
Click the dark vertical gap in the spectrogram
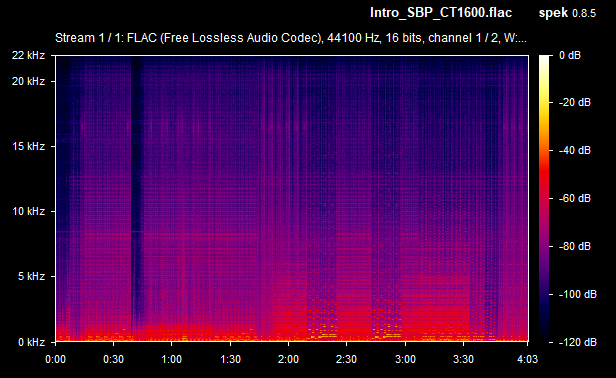point(137,196)
